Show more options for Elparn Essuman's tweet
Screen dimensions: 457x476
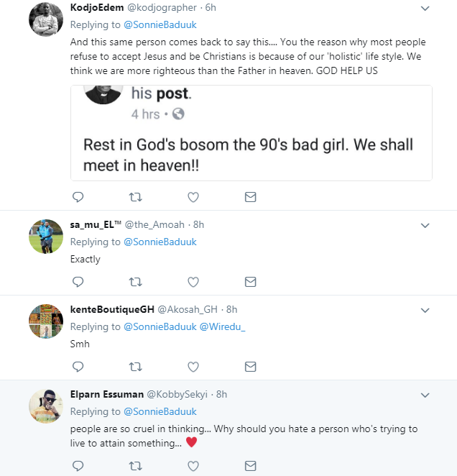[425, 395]
